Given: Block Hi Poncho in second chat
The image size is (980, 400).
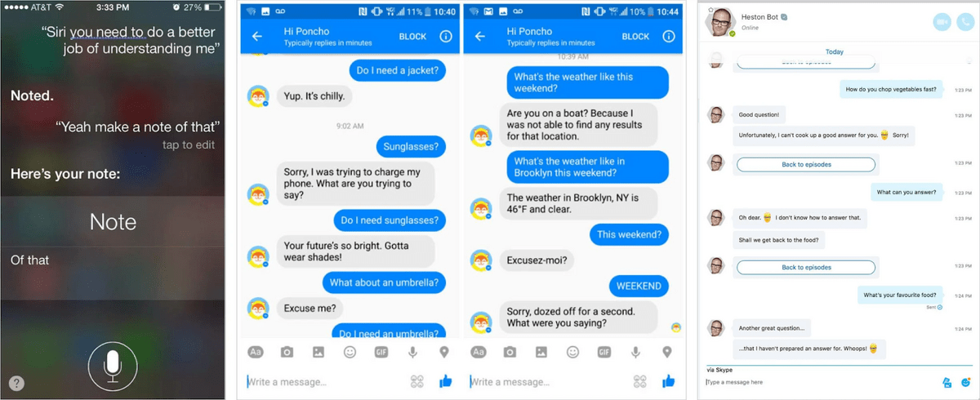Looking at the screenshot, I should pos(636,37).
